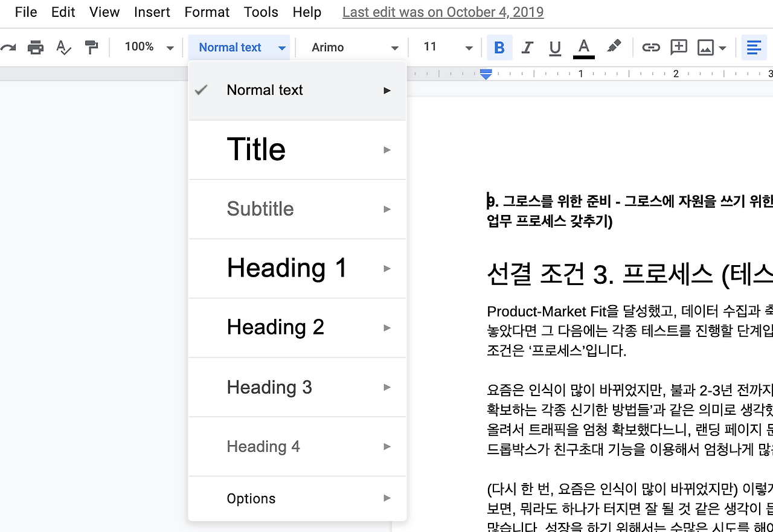Viewport: 773px width, 532px height.
Task: Open the Insert menu
Action: (x=152, y=12)
